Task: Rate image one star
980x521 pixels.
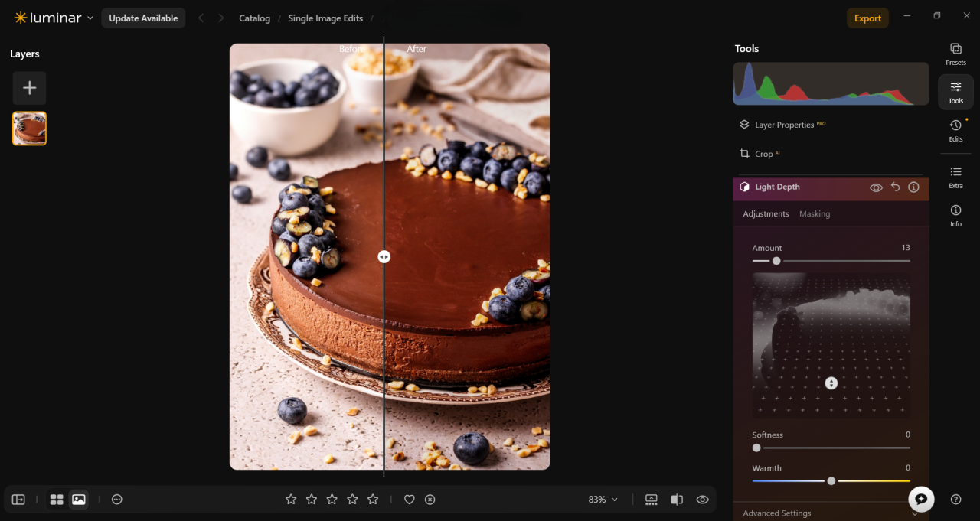Action: point(291,500)
